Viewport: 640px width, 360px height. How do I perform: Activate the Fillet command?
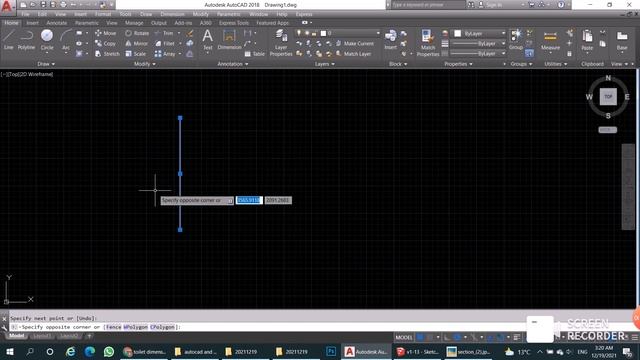165,43
